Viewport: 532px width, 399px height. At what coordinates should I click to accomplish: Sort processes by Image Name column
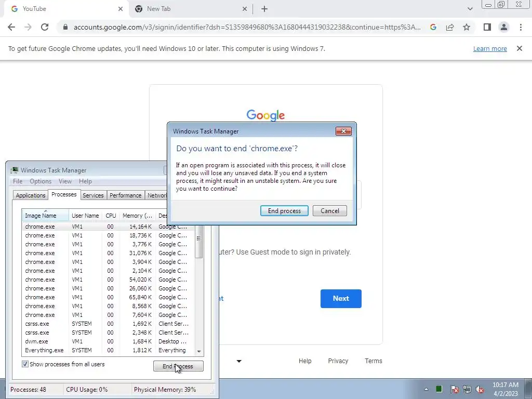coord(46,216)
